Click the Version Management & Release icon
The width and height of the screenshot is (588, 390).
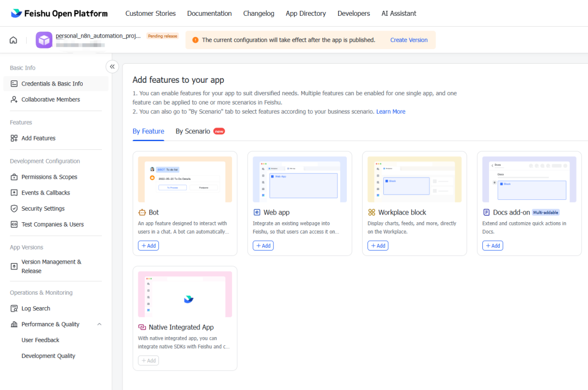14,266
